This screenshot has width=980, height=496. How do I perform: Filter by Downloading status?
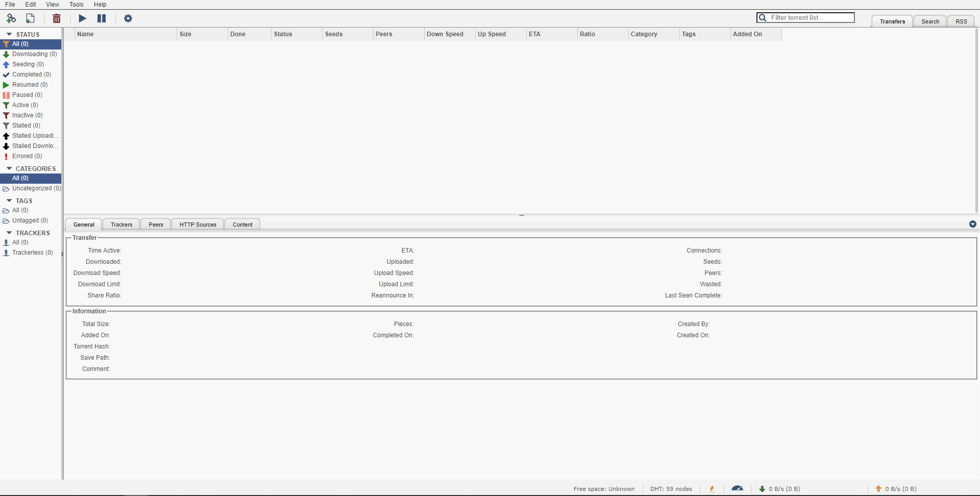[x=31, y=54]
